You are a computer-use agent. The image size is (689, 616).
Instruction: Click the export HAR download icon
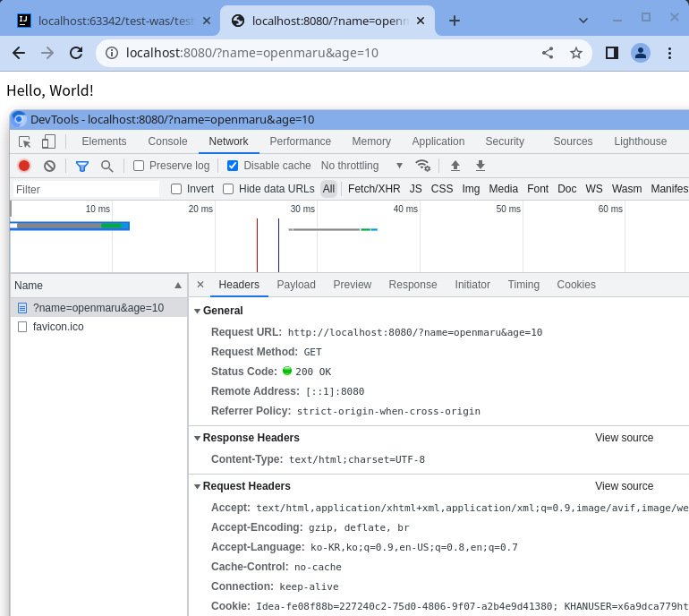(x=481, y=166)
